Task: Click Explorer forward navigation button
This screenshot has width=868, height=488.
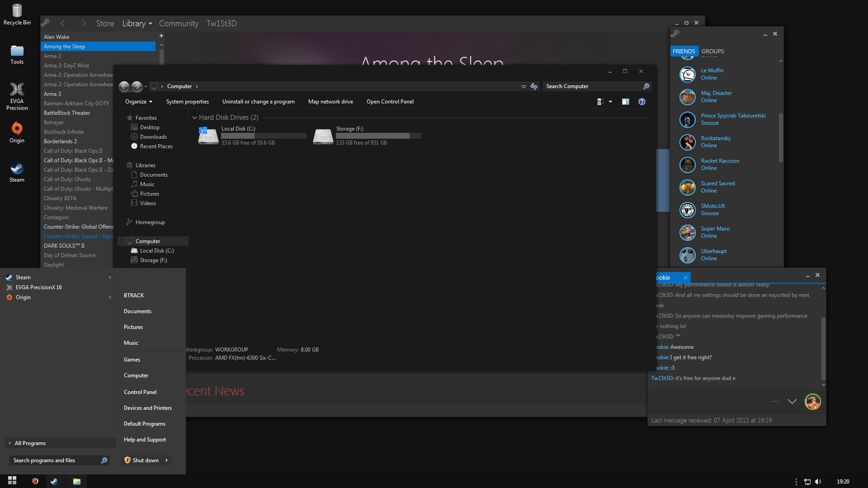Action: point(137,86)
